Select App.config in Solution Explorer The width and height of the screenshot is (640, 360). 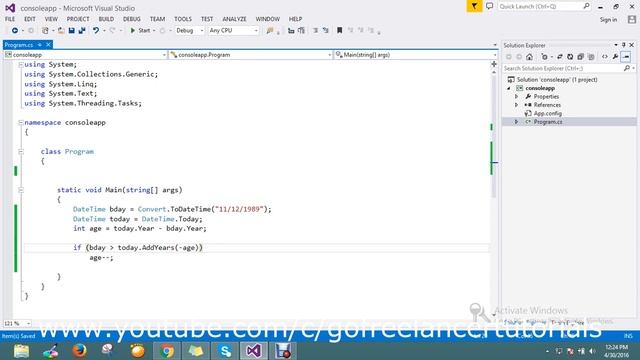(547, 113)
